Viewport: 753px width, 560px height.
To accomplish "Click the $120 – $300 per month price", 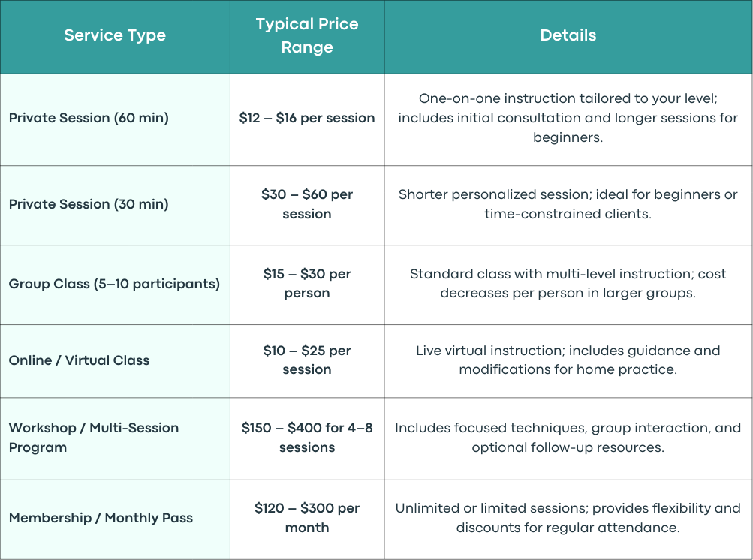I will coord(307,518).
